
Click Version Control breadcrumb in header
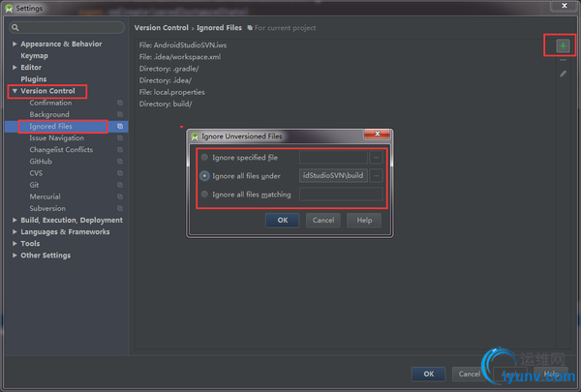[161, 28]
